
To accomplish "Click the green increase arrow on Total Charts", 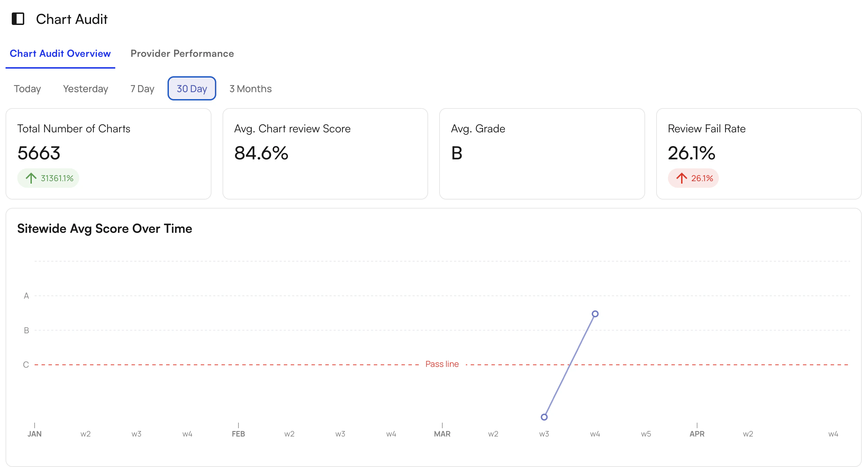I will [x=31, y=178].
